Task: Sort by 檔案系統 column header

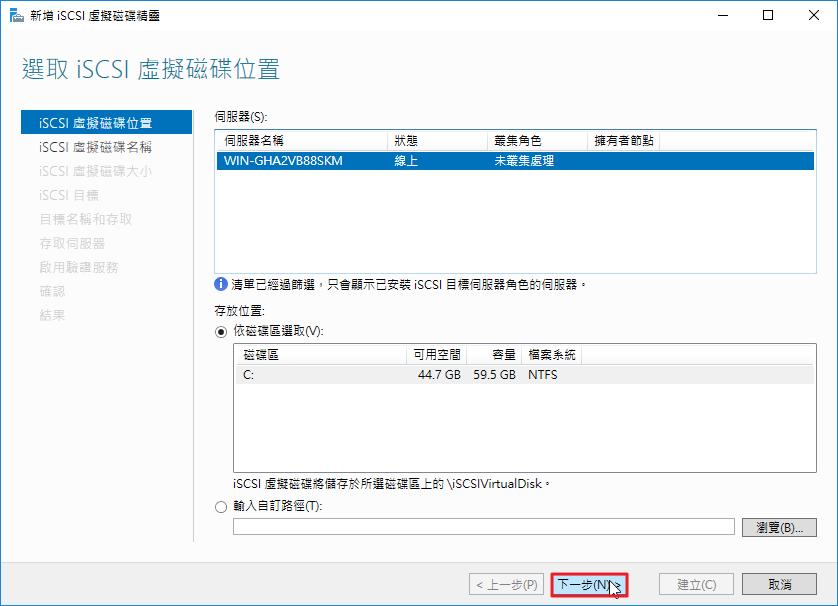Action: click(552, 354)
